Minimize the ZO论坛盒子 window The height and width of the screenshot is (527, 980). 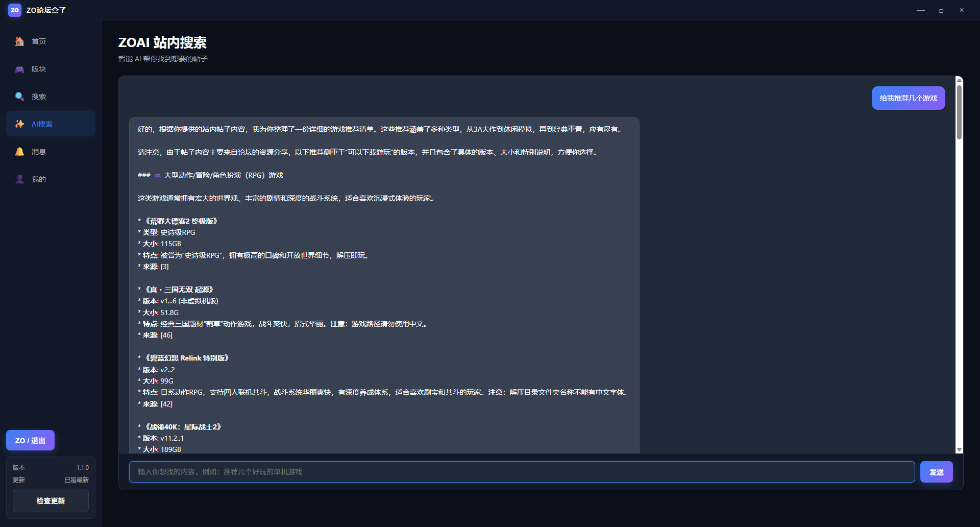click(x=920, y=10)
